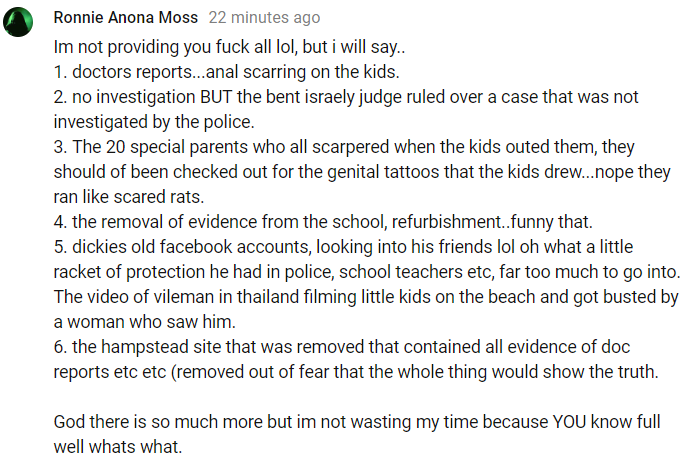Image resolution: width=699 pixels, height=458 pixels.
Task: Open the commenter's green profile avatar
Action: click(x=18, y=22)
